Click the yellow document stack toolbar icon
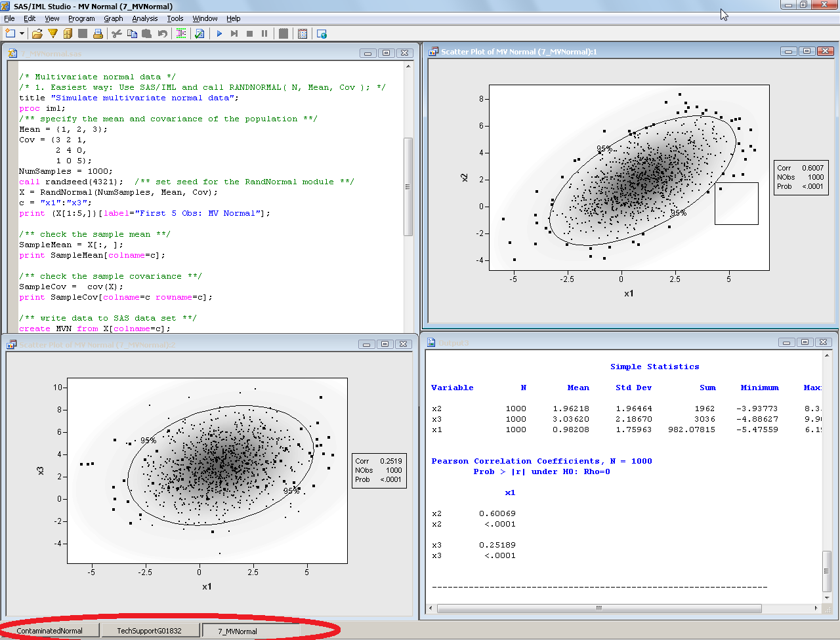The width and height of the screenshot is (840, 640). (x=67, y=33)
